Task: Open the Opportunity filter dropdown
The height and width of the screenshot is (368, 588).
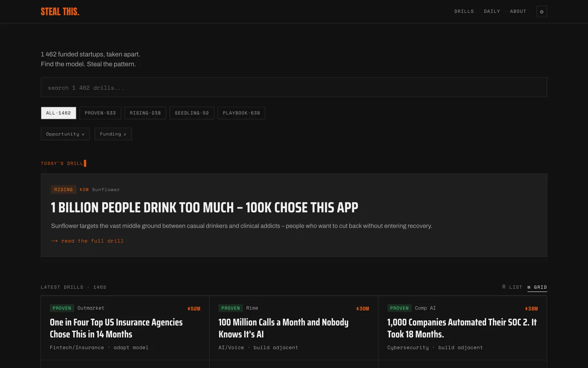Action: click(65, 134)
